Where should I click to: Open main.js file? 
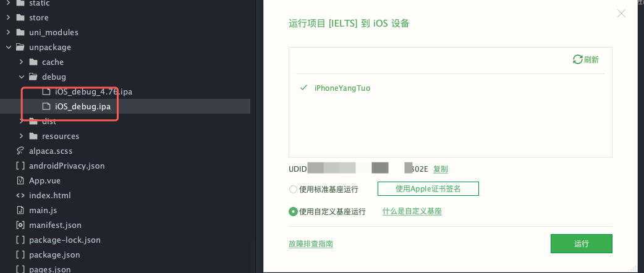43,210
